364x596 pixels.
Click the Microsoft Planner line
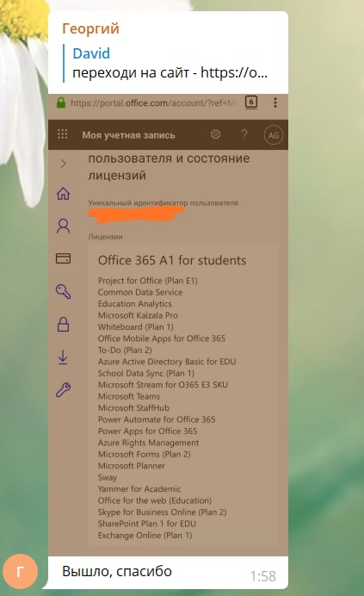coord(132,466)
